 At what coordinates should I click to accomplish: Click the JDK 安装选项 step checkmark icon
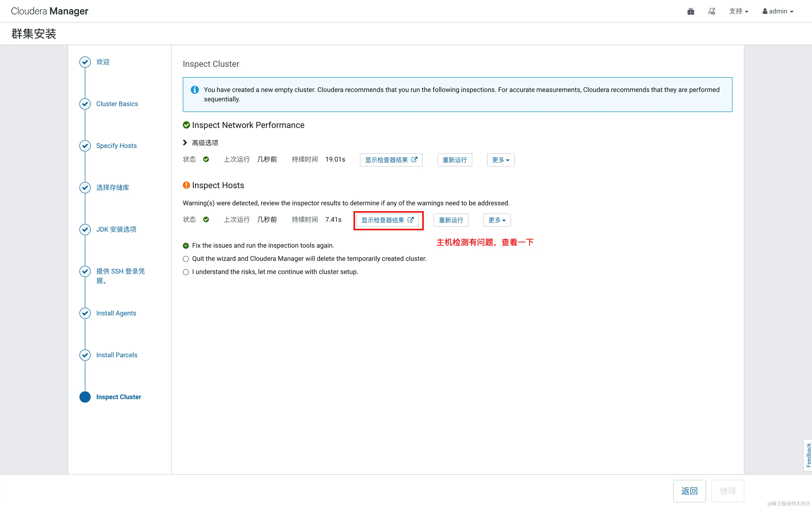click(85, 230)
